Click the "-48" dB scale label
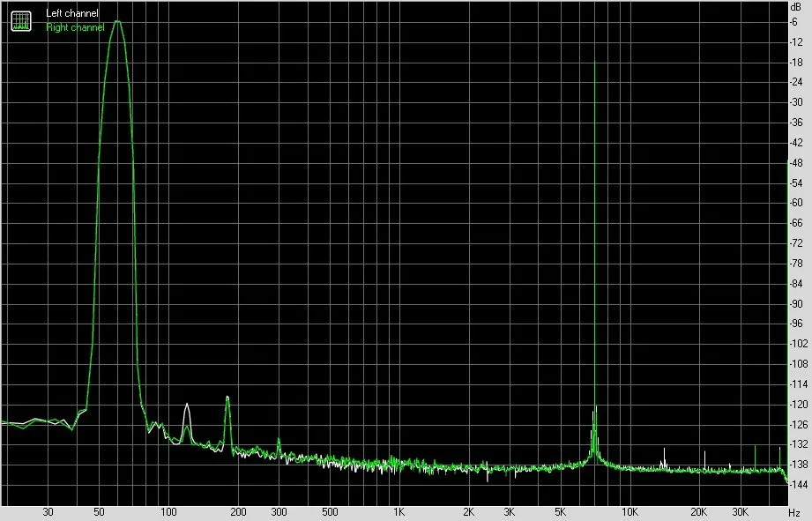Viewport: 812px width, 521px height. point(796,162)
